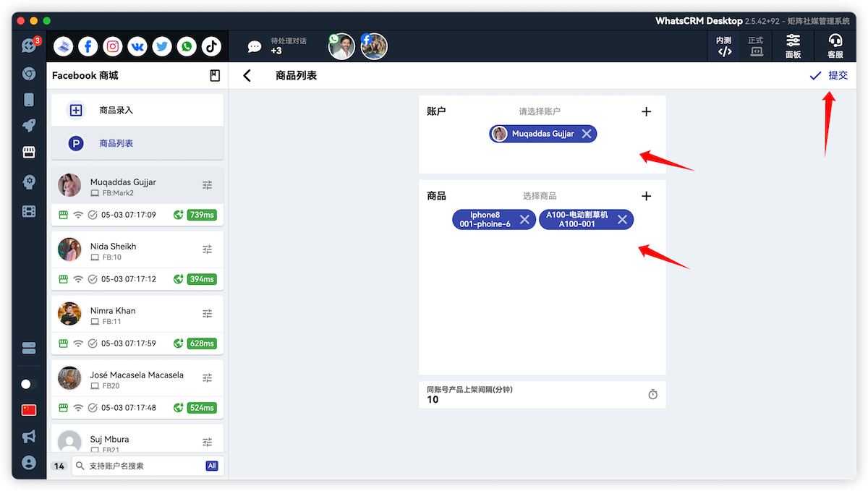
Task: Open settings sliders for Muqaddas Gujjar account
Action: [x=207, y=184]
